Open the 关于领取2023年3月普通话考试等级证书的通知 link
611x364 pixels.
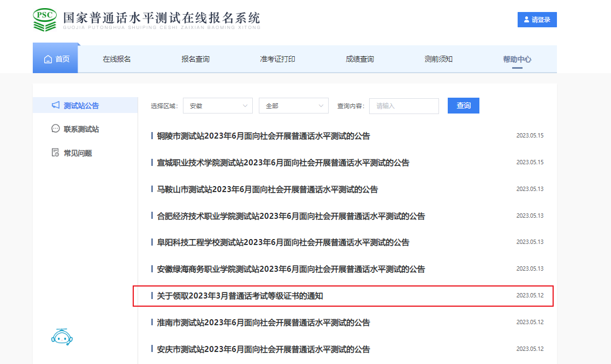[240, 296]
